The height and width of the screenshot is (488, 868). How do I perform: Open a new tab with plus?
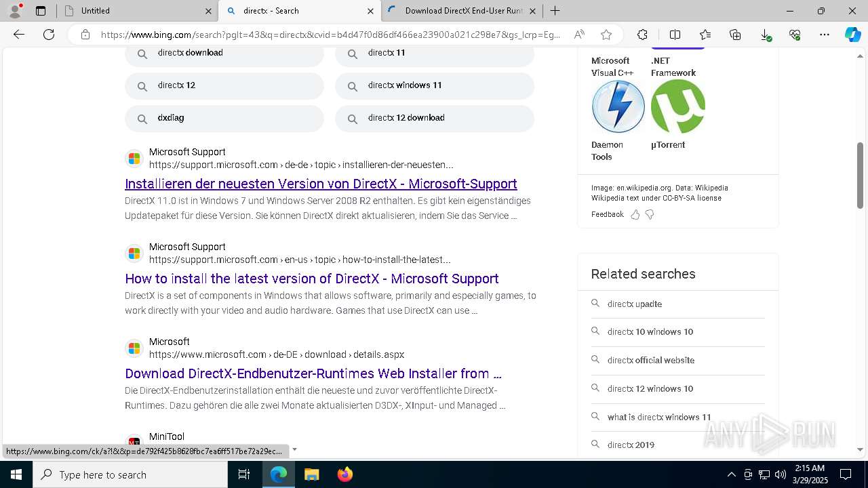tap(555, 11)
